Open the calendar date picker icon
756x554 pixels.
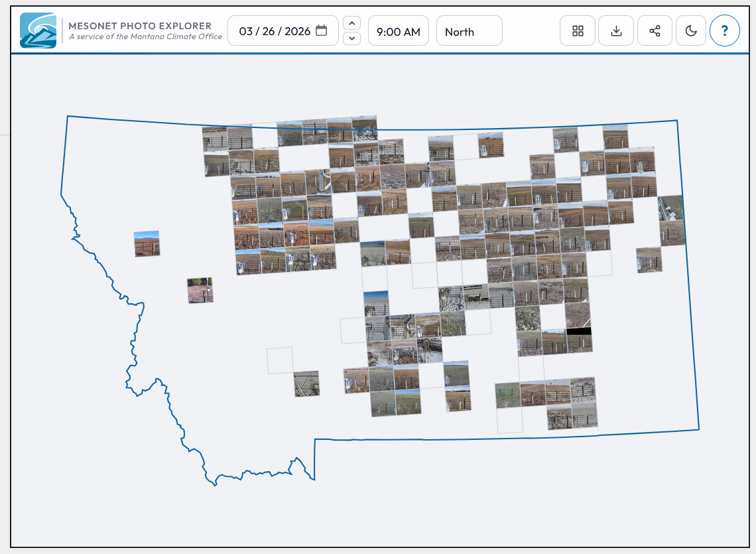322,31
